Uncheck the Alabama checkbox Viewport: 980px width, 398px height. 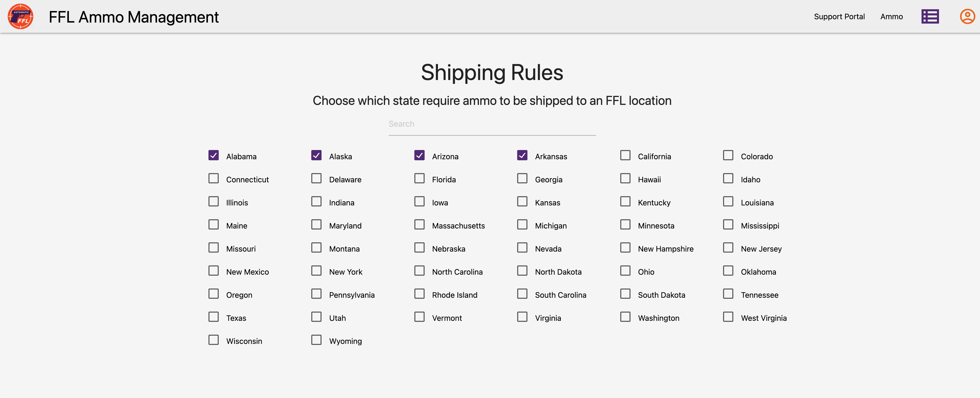[x=213, y=156]
